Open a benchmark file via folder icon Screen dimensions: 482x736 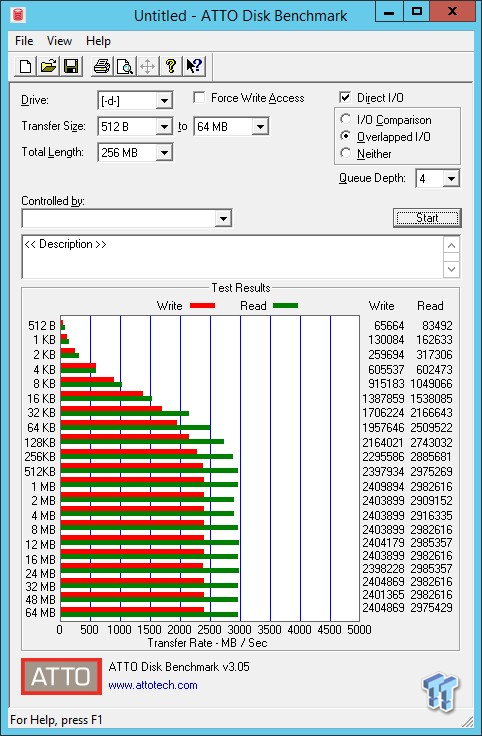tap(48, 66)
